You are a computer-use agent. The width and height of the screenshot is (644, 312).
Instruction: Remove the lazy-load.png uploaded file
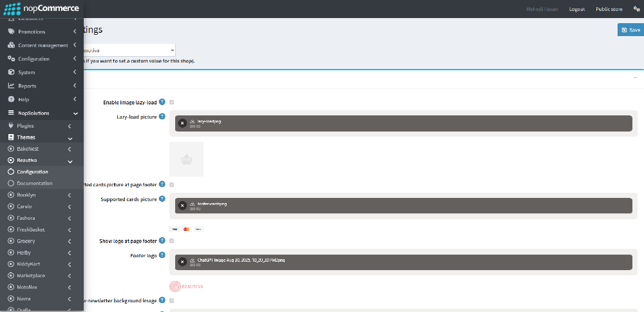[x=182, y=123]
